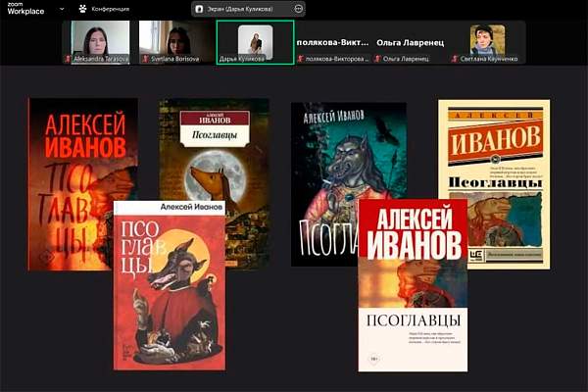This screenshot has width=588, height=392.
Task: Open the Конференция icon in top bar
Action: tap(83, 9)
